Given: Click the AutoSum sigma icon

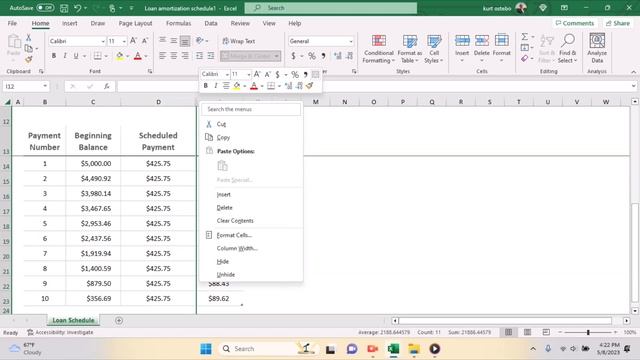Looking at the screenshot, I should tap(525, 37).
